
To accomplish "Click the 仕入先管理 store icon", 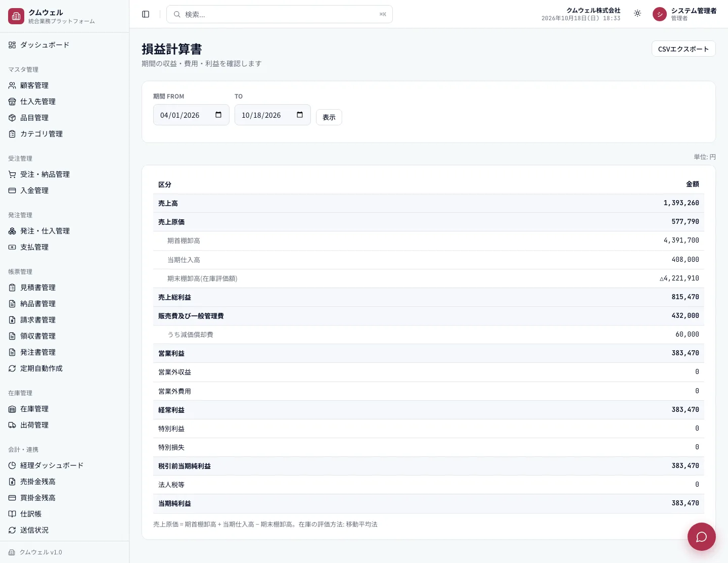I will coord(12,102).
